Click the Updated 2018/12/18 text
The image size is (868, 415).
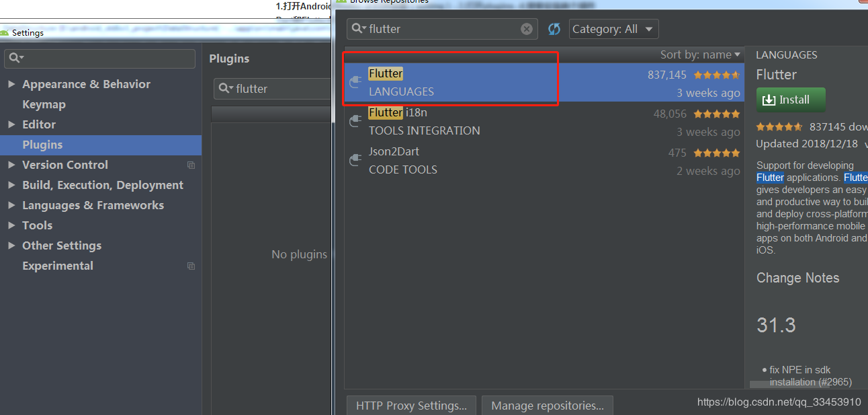pyautogui.click(x=807, y=144)
